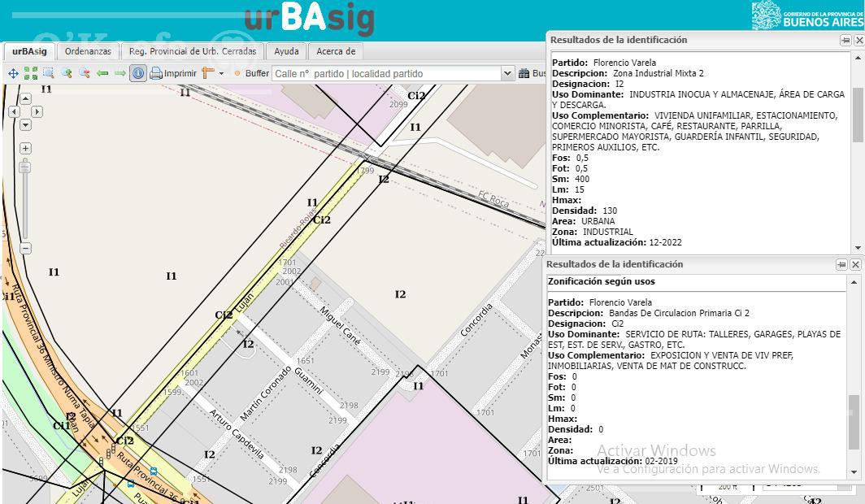Close the upper identification results panel
The image size is (865, 504).
click(859, 41)
